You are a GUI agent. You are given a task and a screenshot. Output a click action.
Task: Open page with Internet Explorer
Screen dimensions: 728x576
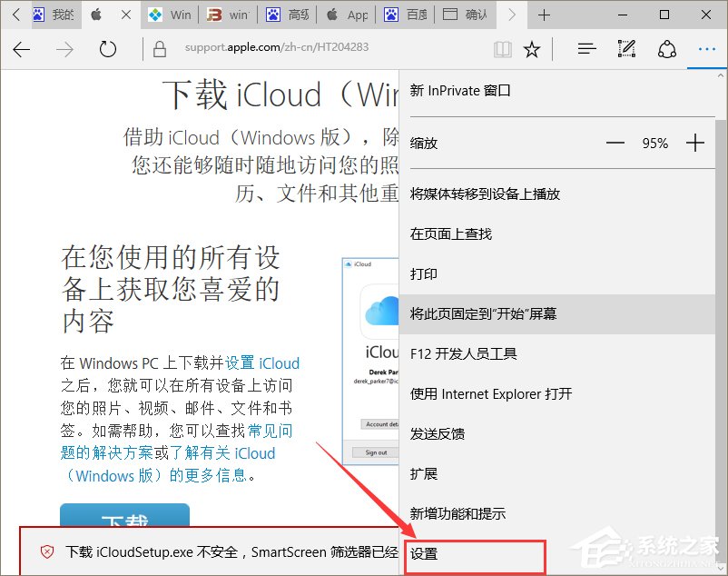tap(490, 393)
